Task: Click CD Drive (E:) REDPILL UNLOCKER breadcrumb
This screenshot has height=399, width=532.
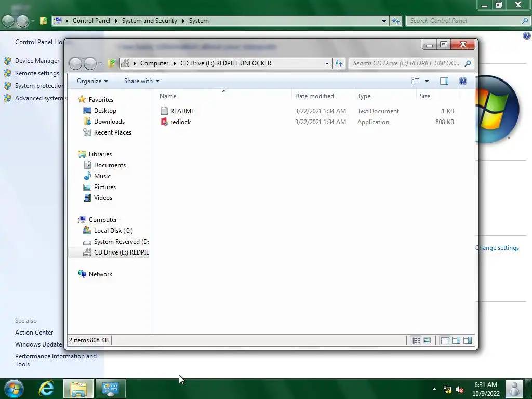Action: (x=225, y=63)
